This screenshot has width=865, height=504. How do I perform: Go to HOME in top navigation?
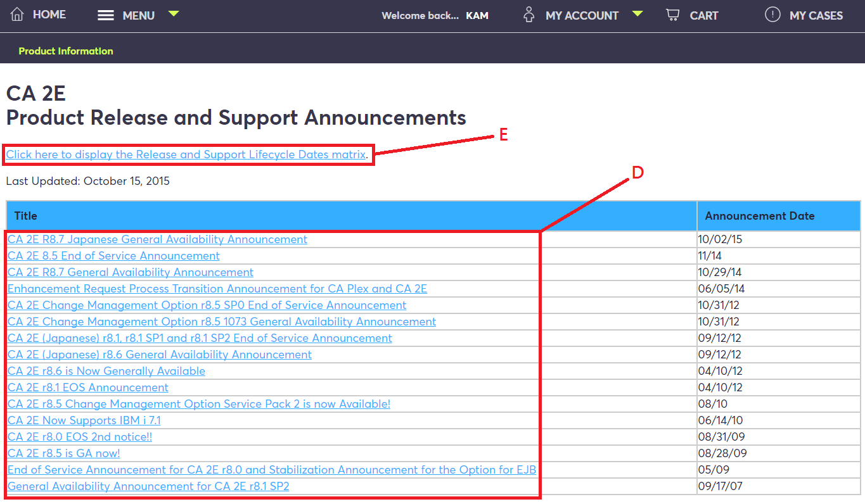49,15
